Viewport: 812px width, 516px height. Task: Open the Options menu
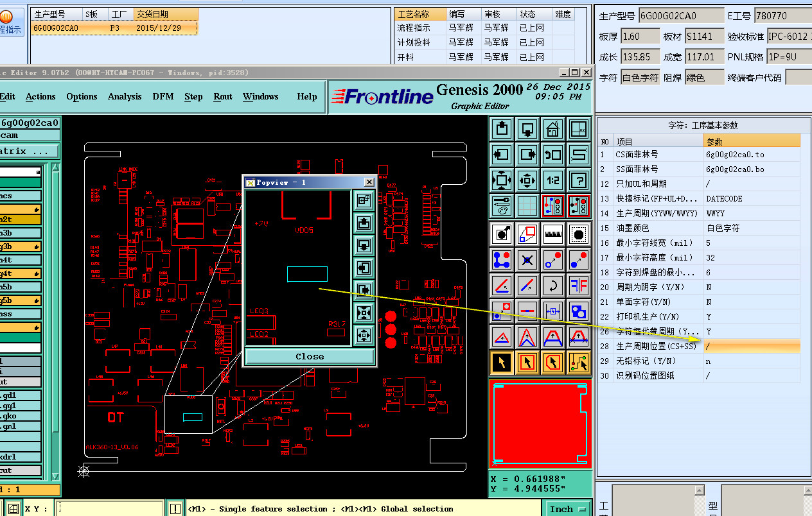82,96
